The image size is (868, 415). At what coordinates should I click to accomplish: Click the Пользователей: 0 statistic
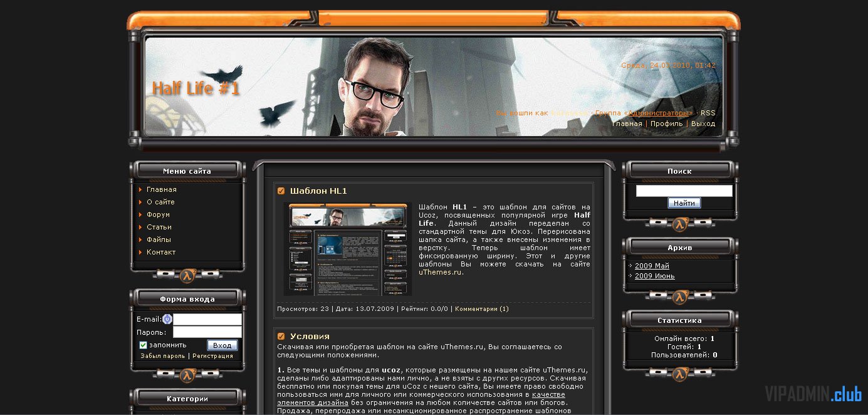point(684,355)
